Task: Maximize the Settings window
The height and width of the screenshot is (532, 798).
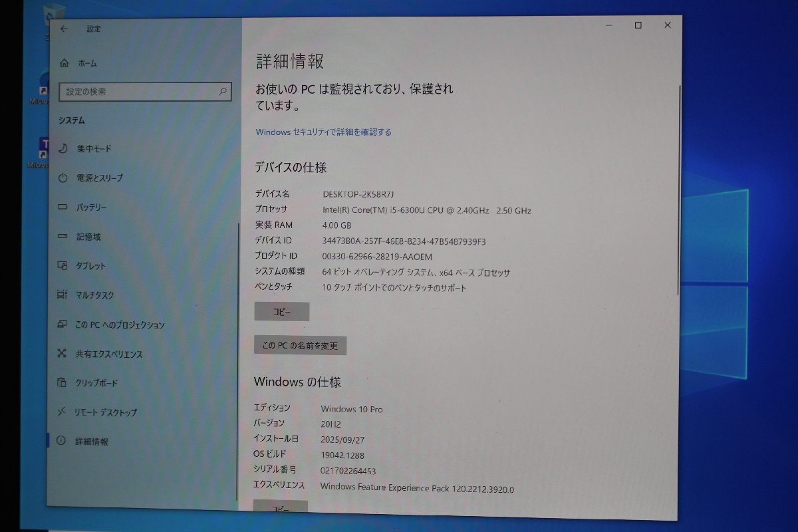Action: point(638,25)
